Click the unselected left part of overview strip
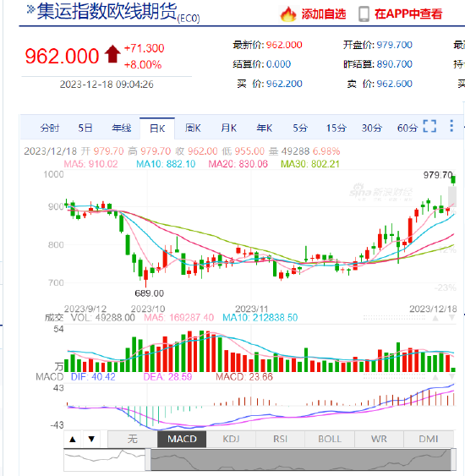The height and width of the screenshot is (476, 465). click(105, 459)
